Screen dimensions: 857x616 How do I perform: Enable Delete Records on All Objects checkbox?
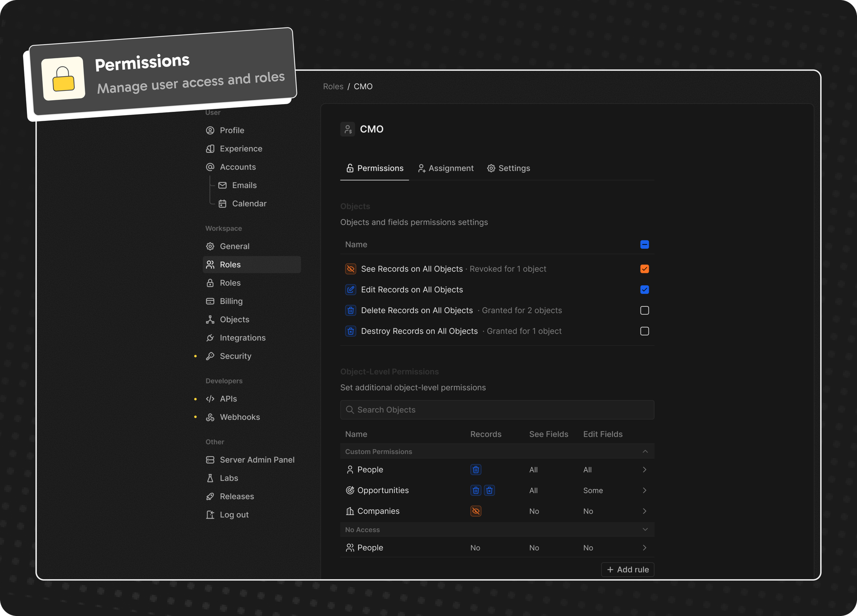point(644,311)
